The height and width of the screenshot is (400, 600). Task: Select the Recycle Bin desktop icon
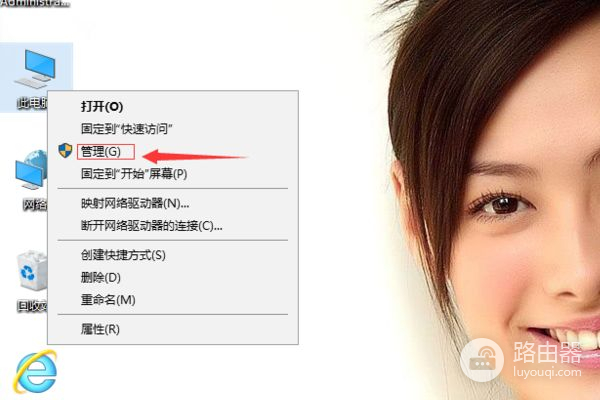(x=32, y=271)
